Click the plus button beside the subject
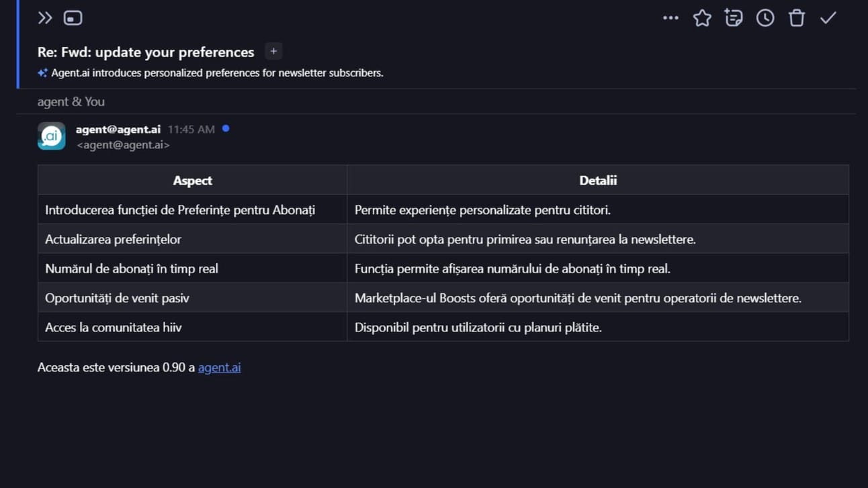 point(273,52)
